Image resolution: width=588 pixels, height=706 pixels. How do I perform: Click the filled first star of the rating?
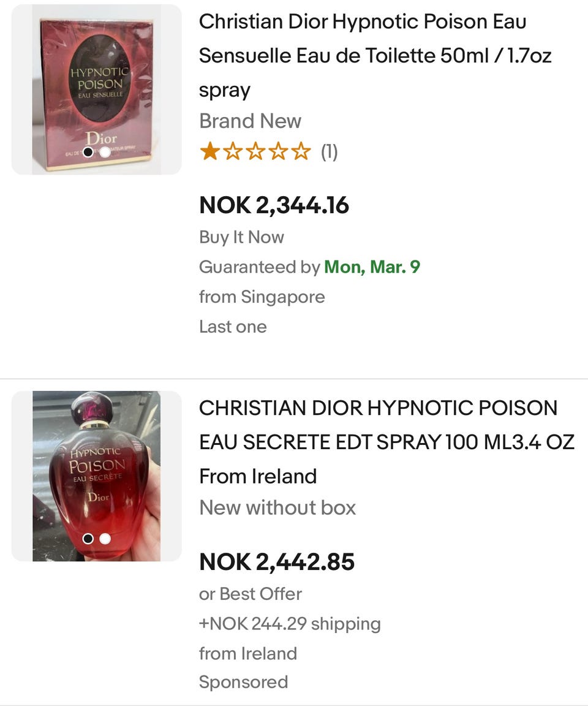[209, 151]
